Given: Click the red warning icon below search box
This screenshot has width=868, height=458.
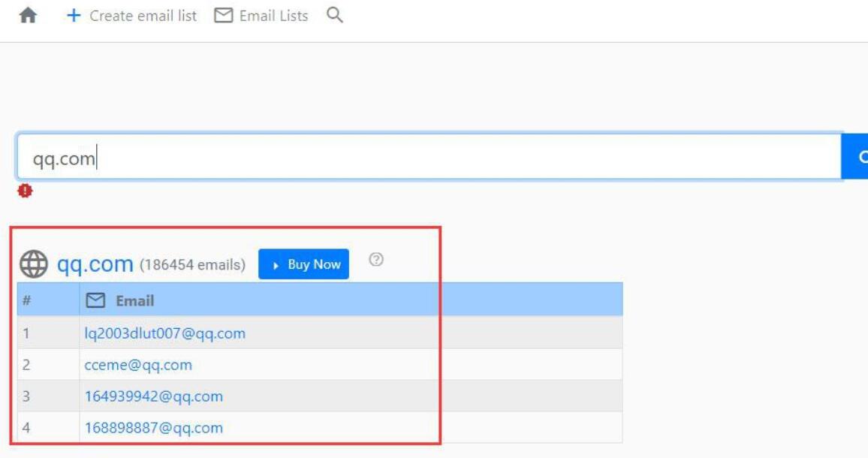Looking at the screenshot, I should click(26, 191).
